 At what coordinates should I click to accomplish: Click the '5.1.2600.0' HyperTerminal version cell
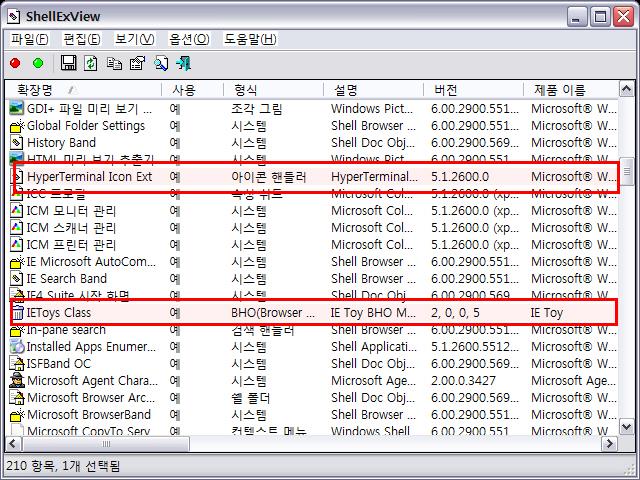coord(460,177)
